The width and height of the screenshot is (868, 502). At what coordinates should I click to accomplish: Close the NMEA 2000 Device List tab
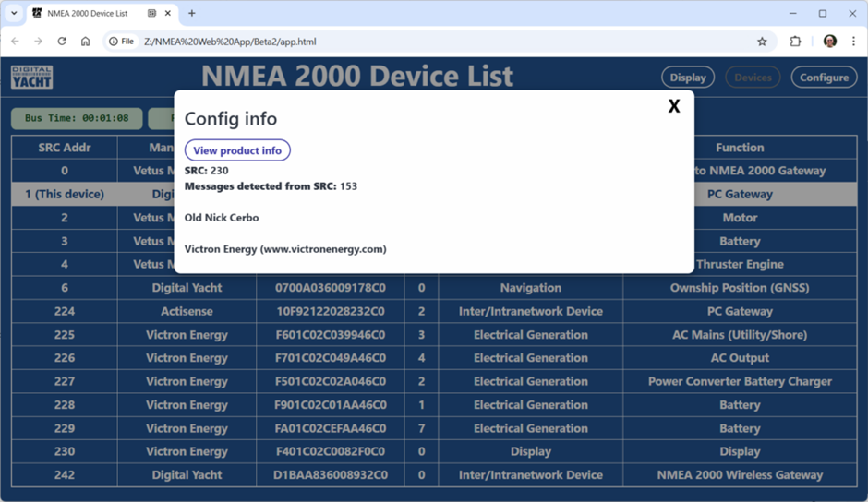click(169, 14)
